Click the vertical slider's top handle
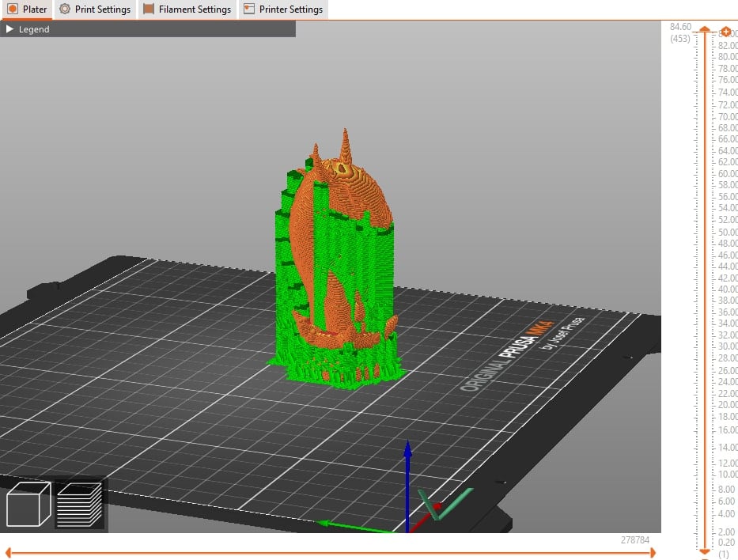This screenshot has height=560, width=738. 705,29
